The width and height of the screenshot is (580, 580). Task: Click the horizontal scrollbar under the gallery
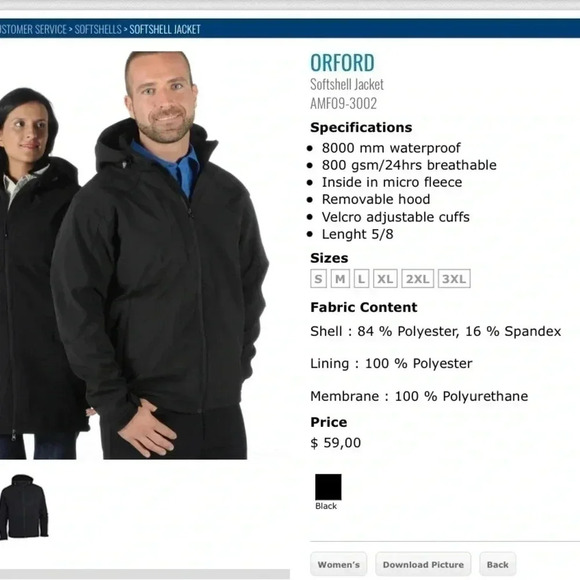(145, 574)
